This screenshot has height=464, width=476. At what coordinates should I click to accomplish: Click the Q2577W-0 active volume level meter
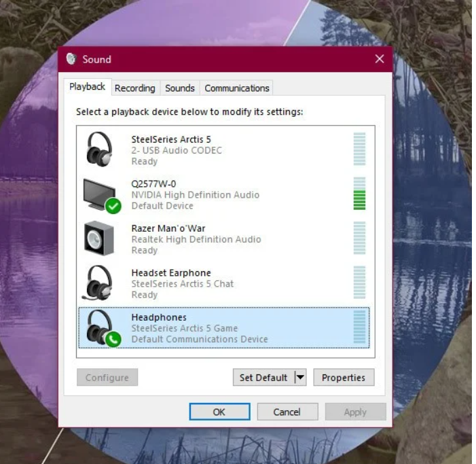pyautogui.click(x=359, y=194)
